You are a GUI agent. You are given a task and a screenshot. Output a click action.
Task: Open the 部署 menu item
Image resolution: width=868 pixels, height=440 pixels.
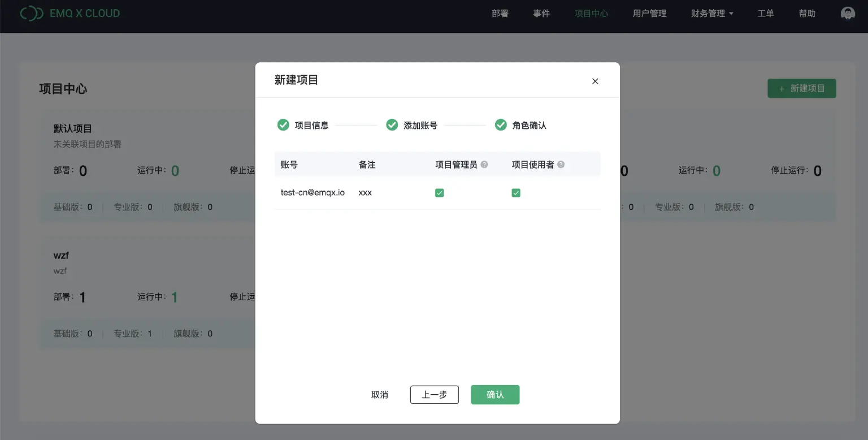500,13
